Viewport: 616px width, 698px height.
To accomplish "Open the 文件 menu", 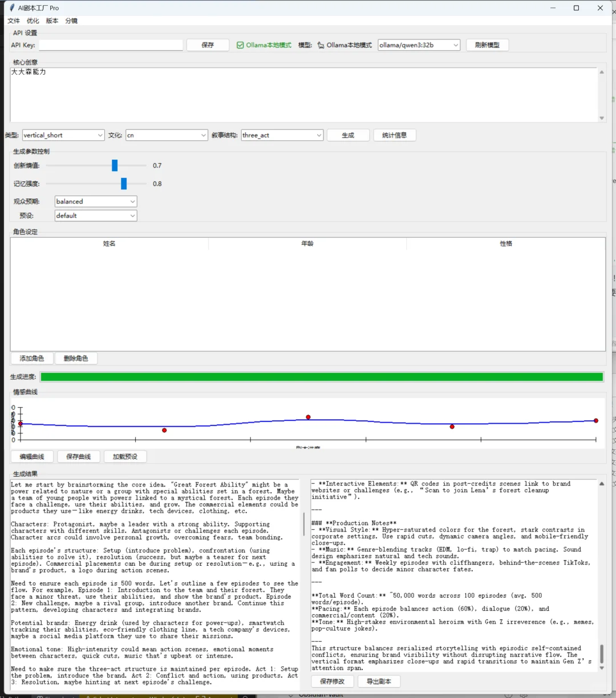I will (14, 21).
